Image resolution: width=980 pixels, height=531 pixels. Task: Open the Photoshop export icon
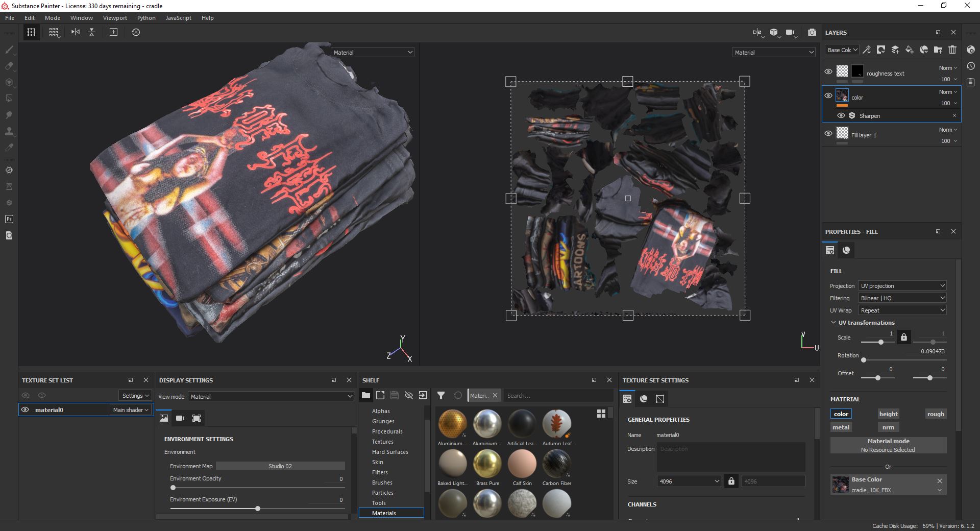pyautogui.click(x=9, y=219)
